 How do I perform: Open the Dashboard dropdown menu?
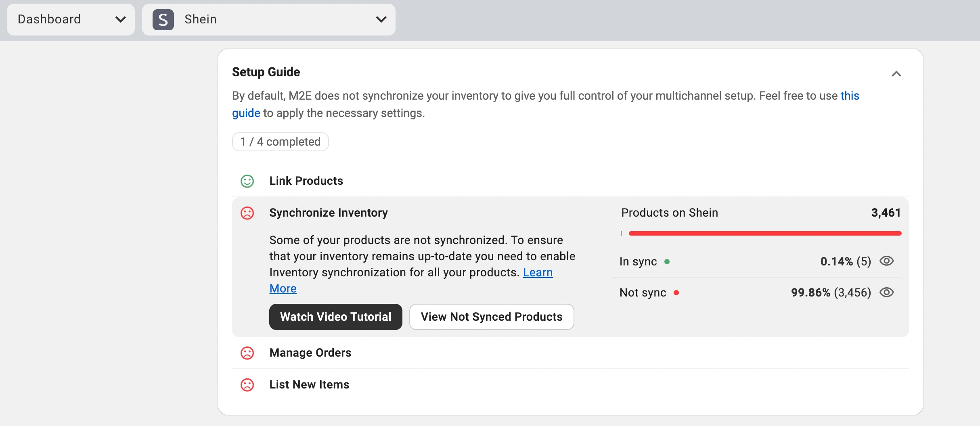(x=71, y=19)
